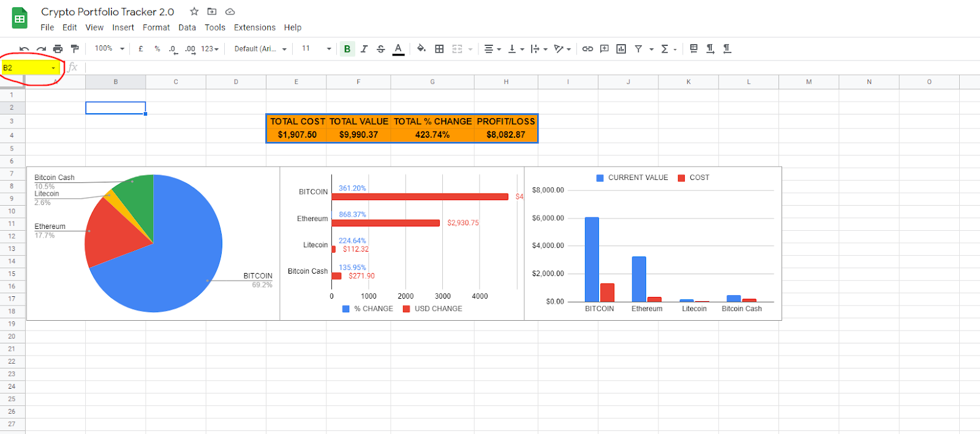Open the Google Sheets home icon
Screen dimensions: 980x434
point(20,18)
